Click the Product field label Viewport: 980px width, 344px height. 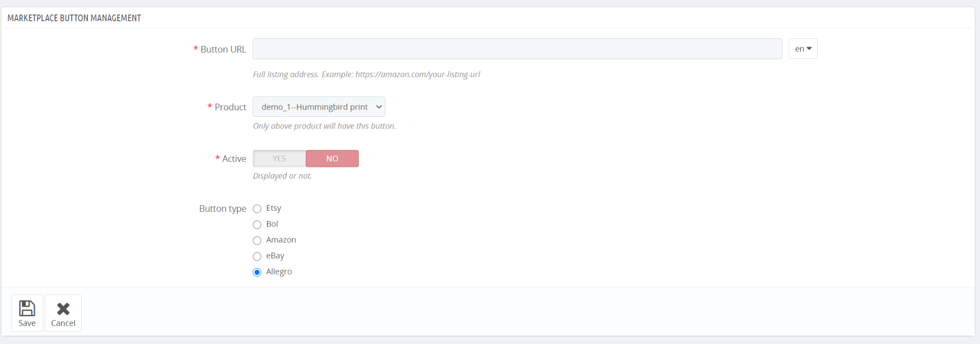pyautogui.click(x=230, y=107)
